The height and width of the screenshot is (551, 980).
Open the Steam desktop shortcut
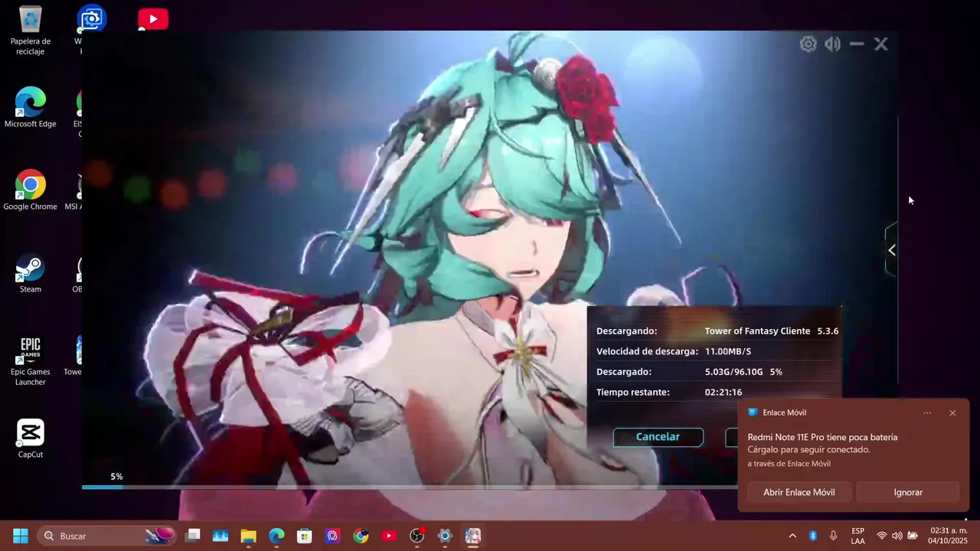[x=31, y=273]
